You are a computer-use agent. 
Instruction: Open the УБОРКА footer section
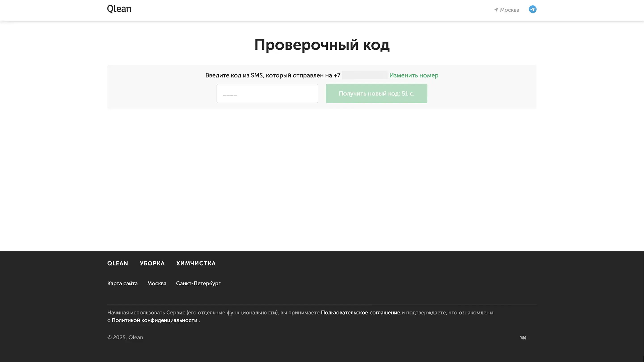pos(152,263)
